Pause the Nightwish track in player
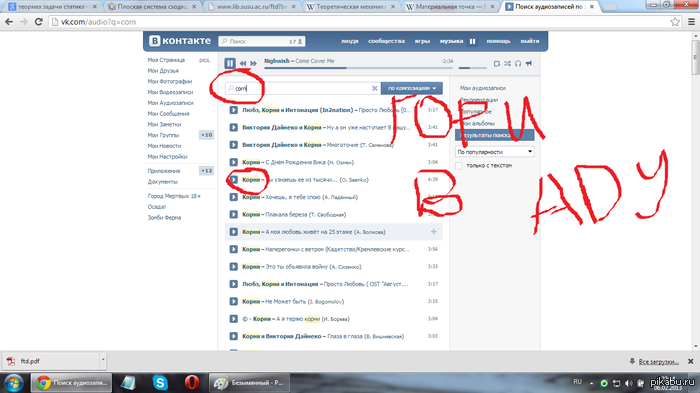The width and height of the screenshot is (700, 393). click(x=230, y=63)
